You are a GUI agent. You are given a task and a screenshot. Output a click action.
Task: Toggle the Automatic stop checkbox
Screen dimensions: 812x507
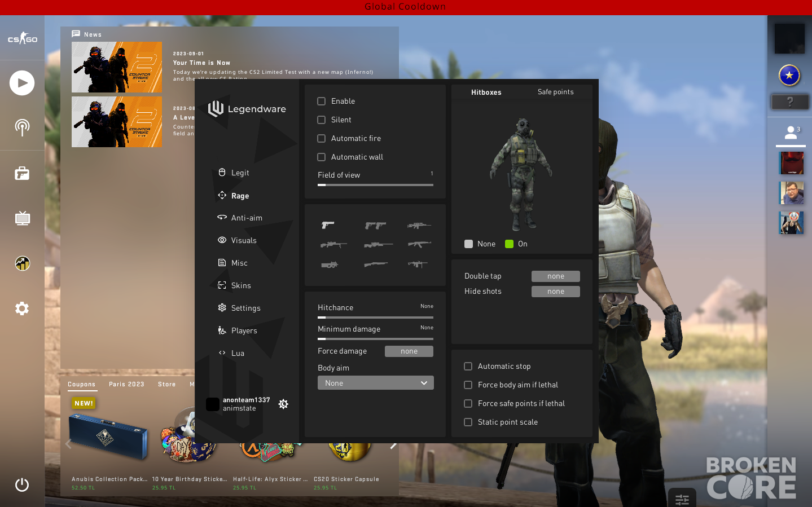point(468,367)
